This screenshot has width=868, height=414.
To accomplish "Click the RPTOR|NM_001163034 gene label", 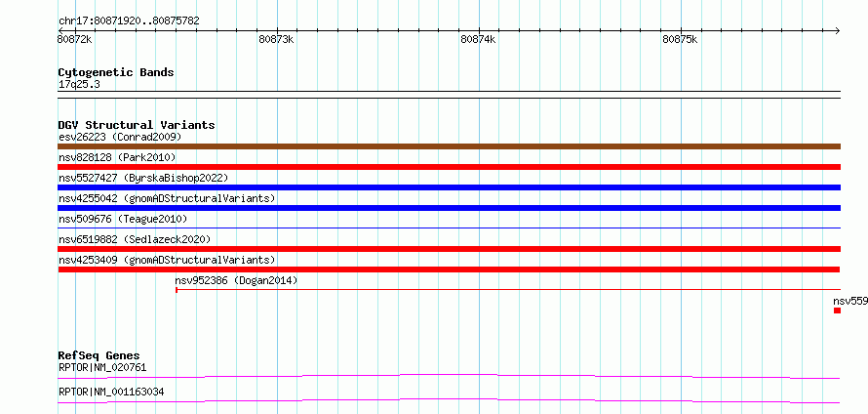I will [x=111, y=393].
